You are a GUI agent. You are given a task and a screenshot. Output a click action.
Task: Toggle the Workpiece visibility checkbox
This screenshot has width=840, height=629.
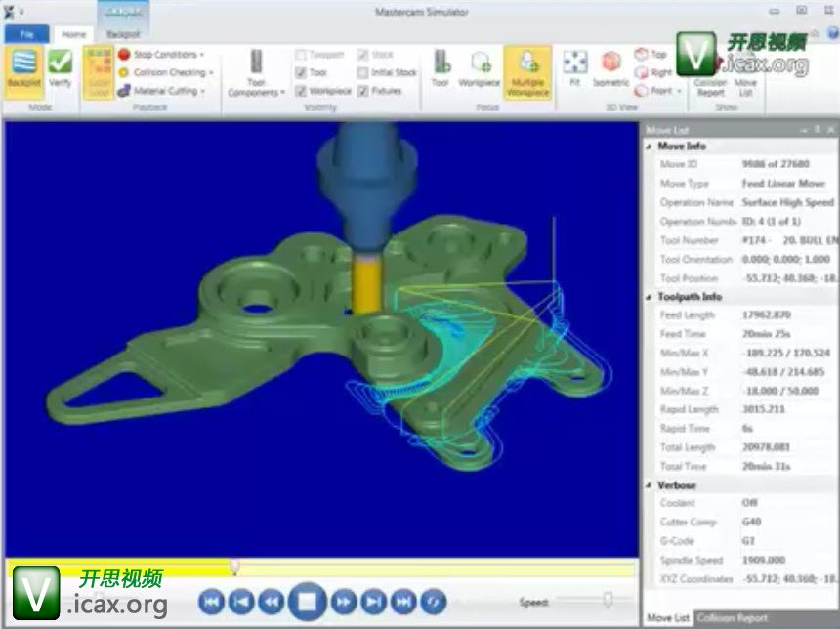coord(301,91)
